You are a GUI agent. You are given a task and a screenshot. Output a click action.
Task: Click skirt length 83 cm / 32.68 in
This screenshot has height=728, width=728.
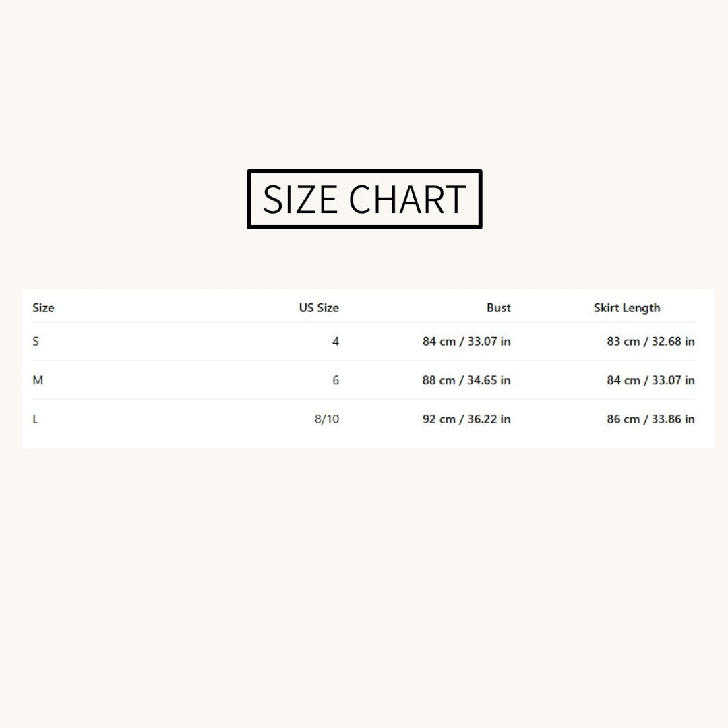tap(650, 342)
